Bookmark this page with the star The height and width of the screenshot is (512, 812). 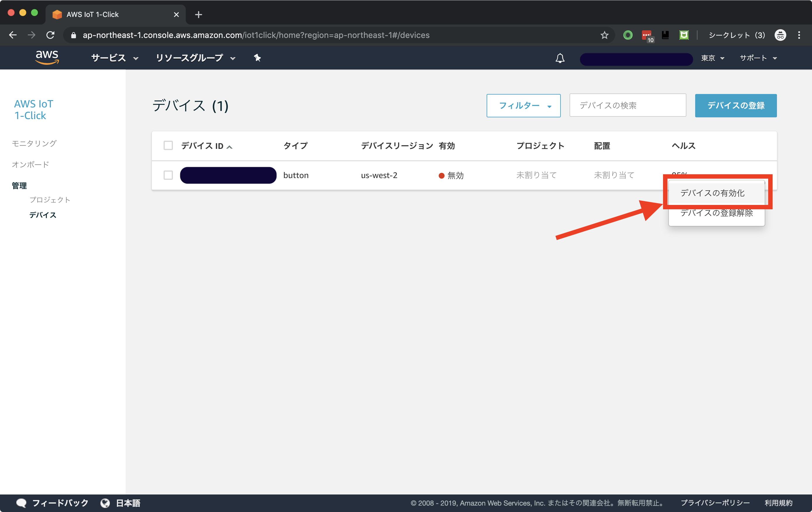(604, 35)
